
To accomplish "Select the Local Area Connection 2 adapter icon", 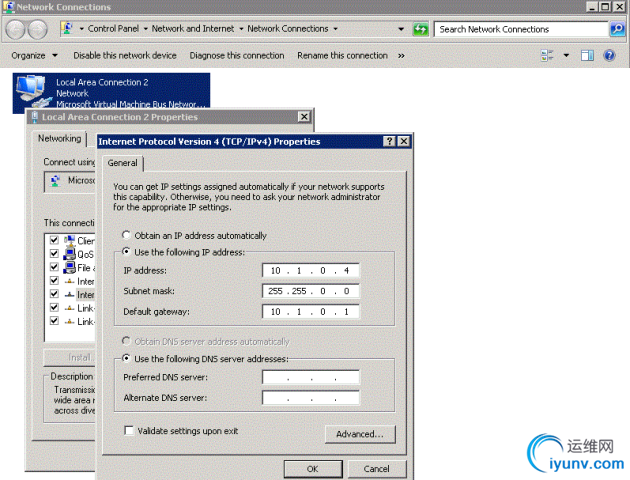I will pyautogui.click(x=32, y=93).
